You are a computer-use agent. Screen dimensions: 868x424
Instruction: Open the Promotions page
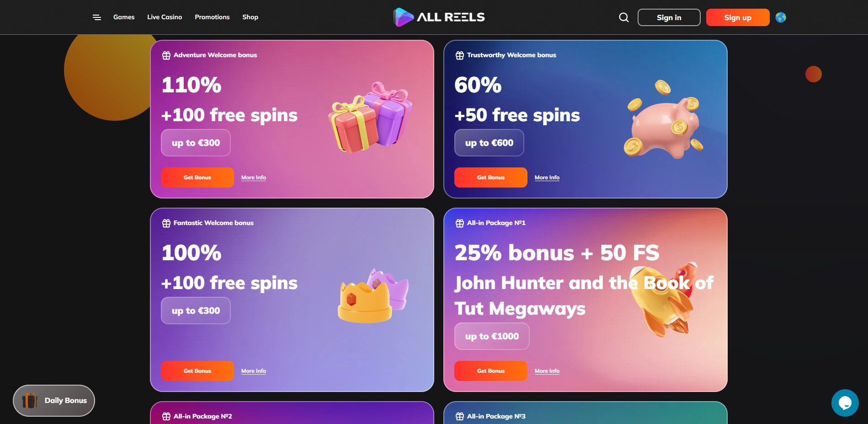tap(212, 17)
